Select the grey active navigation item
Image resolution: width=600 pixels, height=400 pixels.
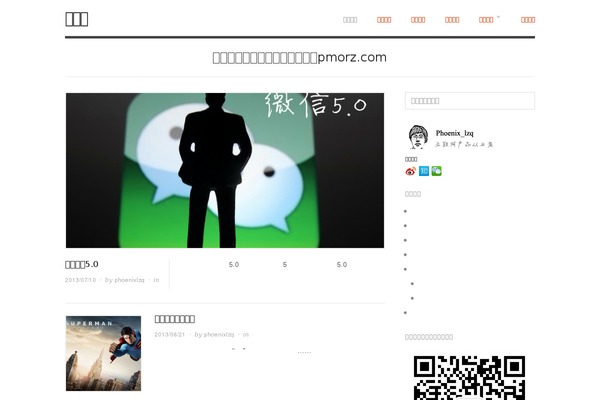pos(350,20)
